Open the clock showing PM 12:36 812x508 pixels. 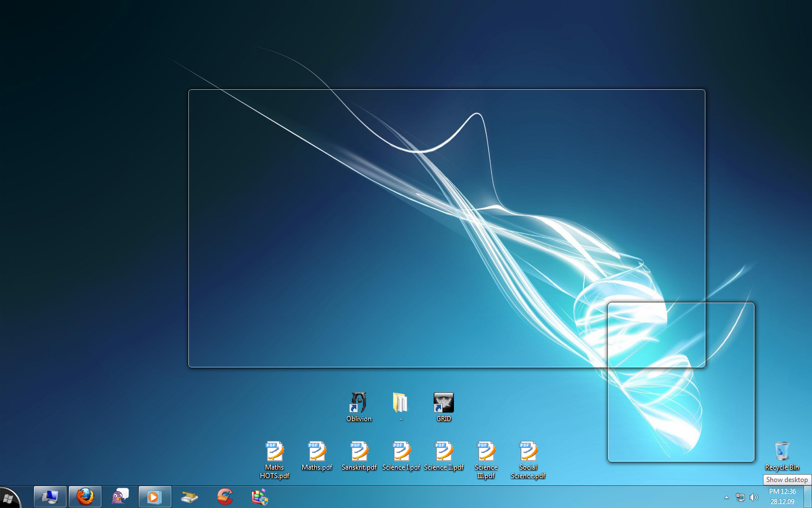point(783,497)
